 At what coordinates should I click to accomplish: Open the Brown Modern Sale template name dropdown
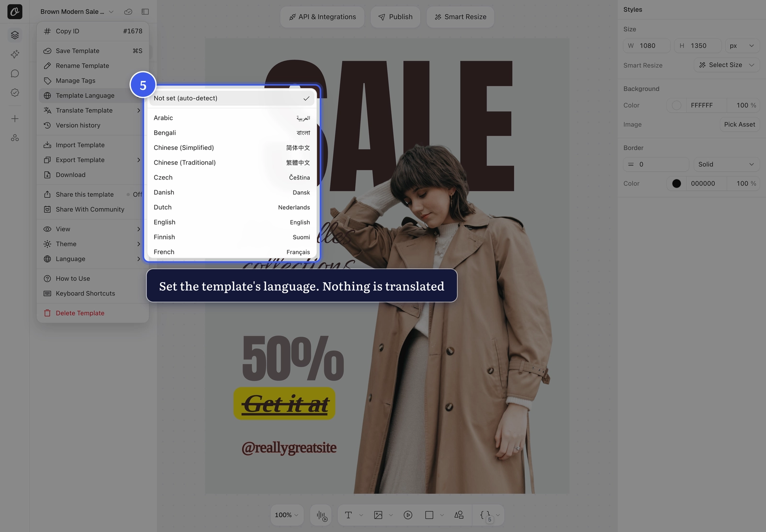(x=77, y=11)
